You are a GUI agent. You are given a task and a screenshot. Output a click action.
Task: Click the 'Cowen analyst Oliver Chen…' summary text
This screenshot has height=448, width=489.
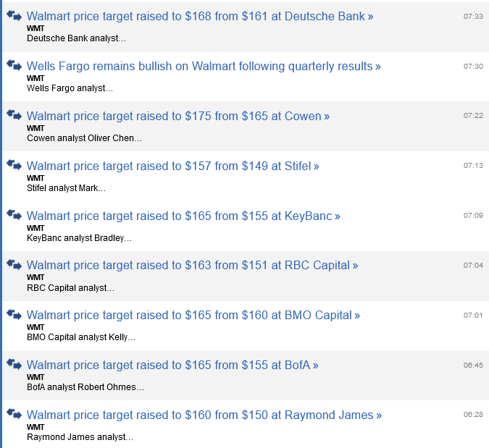click(x=84, y=138)
